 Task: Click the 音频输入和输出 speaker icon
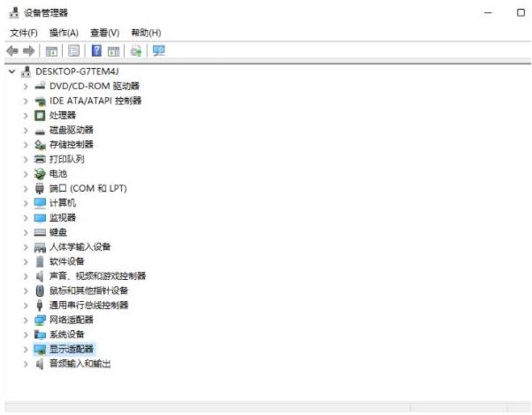(40, 364)
